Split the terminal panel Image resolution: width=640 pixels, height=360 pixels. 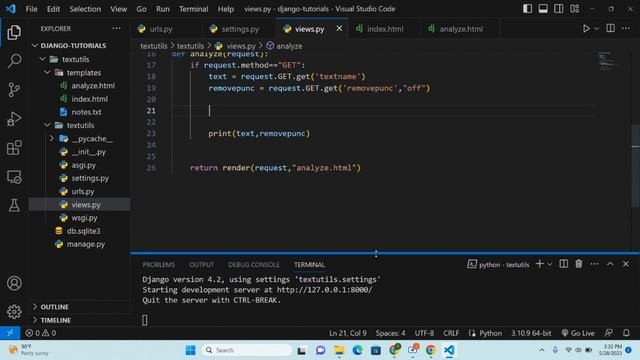(563, 264)
